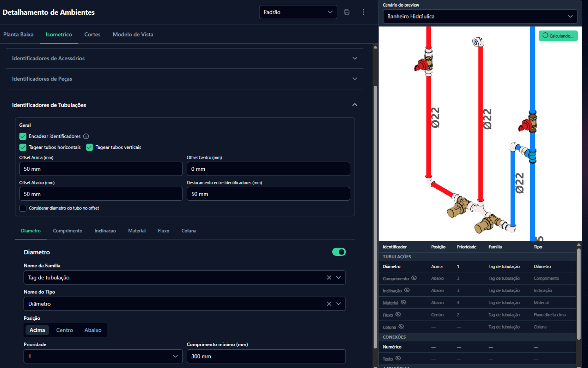
Task: Open the Banheiro Hidráulica scenario dropdown
Action: coord(480,16)
